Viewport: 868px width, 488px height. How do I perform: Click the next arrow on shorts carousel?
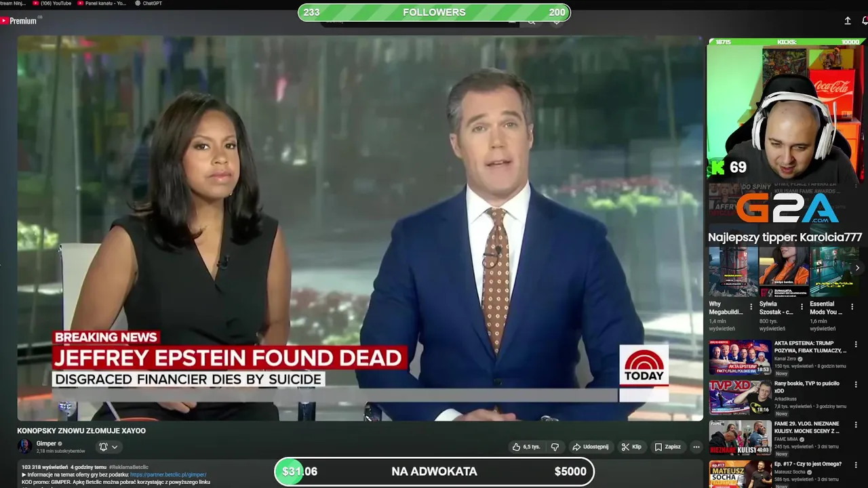click(857, 268)
